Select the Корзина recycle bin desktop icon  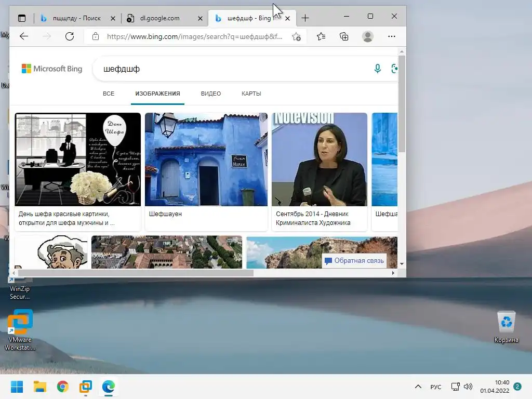point(506,327)
